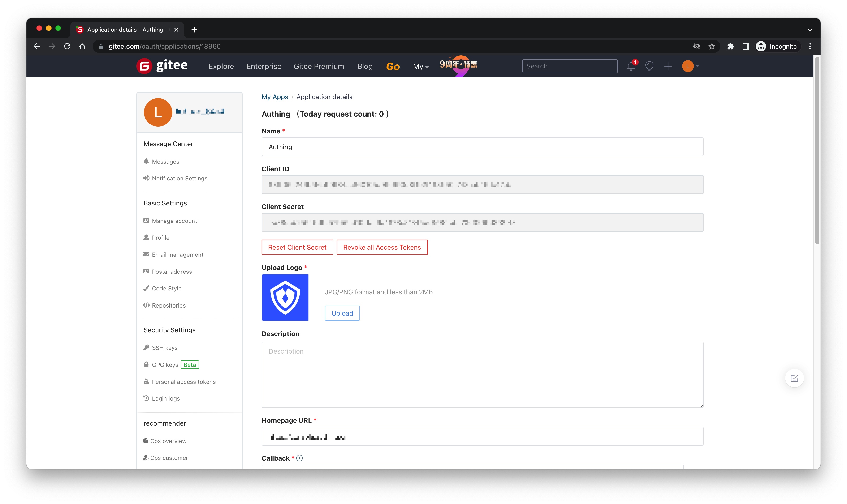Click the plus icon in Gitee header

668,66
